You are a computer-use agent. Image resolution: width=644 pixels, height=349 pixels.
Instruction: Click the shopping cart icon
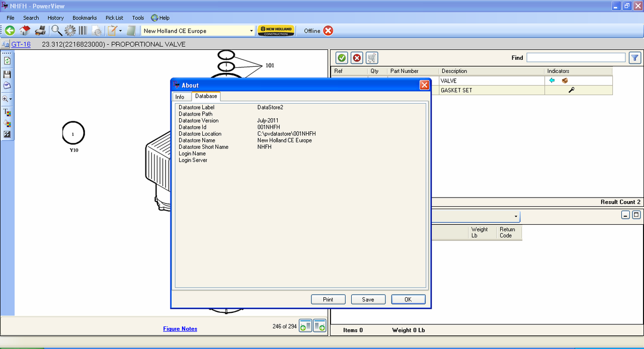372,58
